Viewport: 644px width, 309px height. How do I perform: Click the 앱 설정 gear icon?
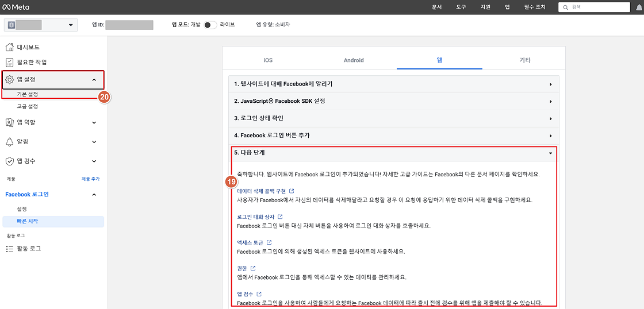coord(10,80)
